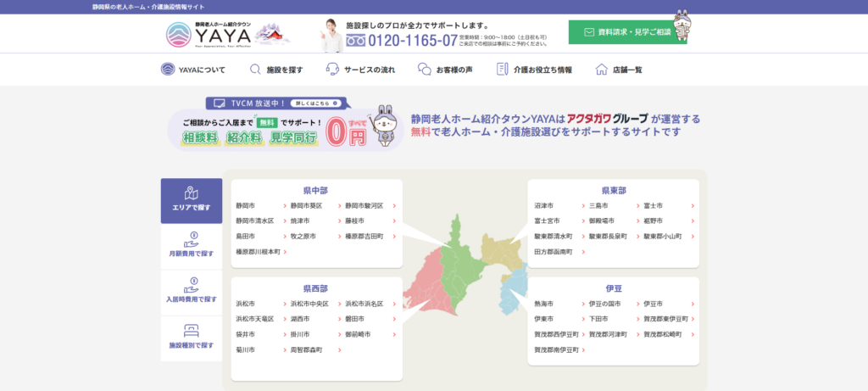Click the pink western region on the map

(x=431, y=280)
